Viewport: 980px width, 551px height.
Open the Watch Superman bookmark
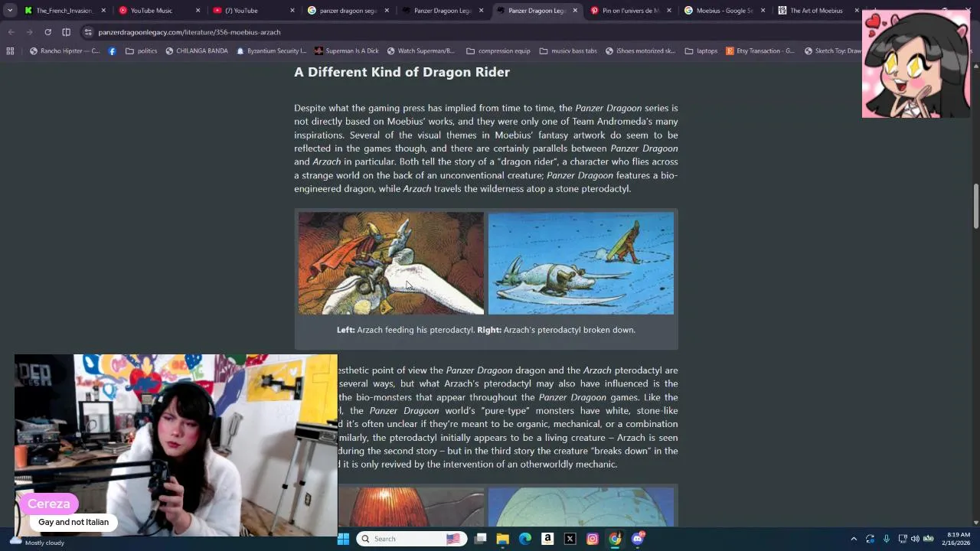pyautogui.click(x=420, y=51)
